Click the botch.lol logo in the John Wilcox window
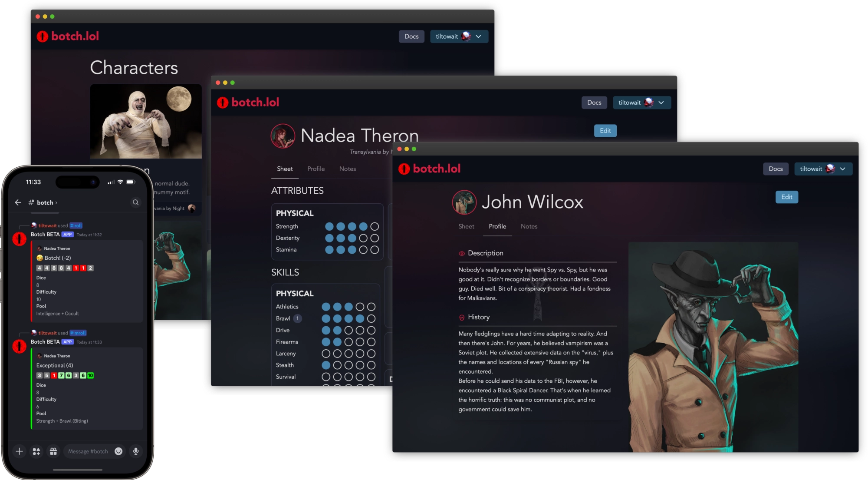Image resolution: width=868 pixels, height=480 pixels. pyautogui.click(x=430, y=169)
